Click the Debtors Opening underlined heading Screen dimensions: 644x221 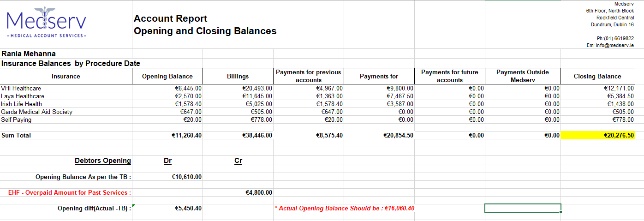click(x=102, y=161)
